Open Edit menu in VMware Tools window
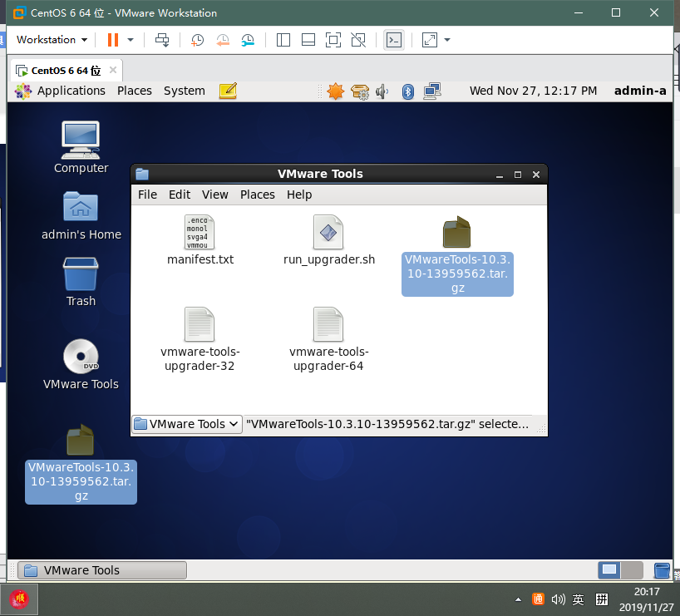The width and height of the screenshot is (680, 616). point(180,195)
